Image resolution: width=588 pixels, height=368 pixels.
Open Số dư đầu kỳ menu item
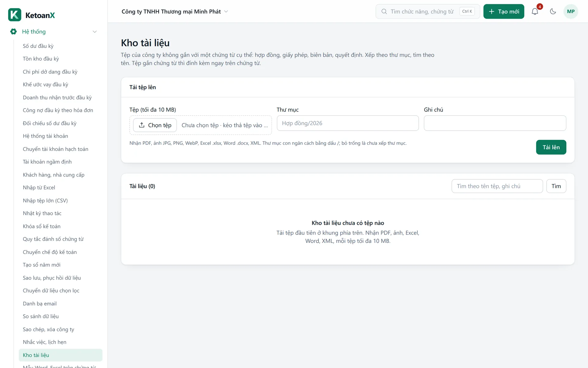coord(61,46)
